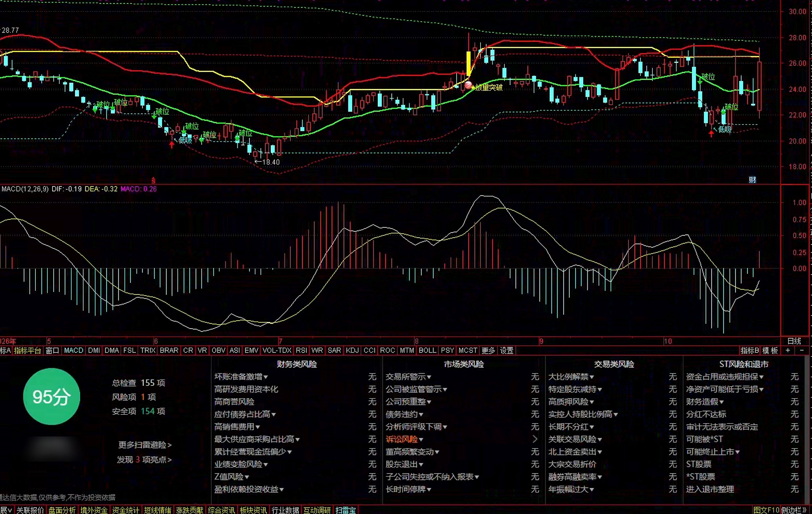
Task: Click the 窗口 button
Action: [x=52, y=350]
